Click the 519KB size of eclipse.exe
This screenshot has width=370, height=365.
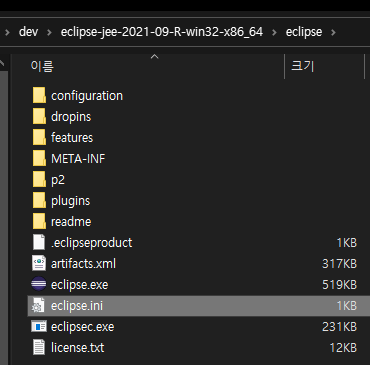[x=339, y=285]
